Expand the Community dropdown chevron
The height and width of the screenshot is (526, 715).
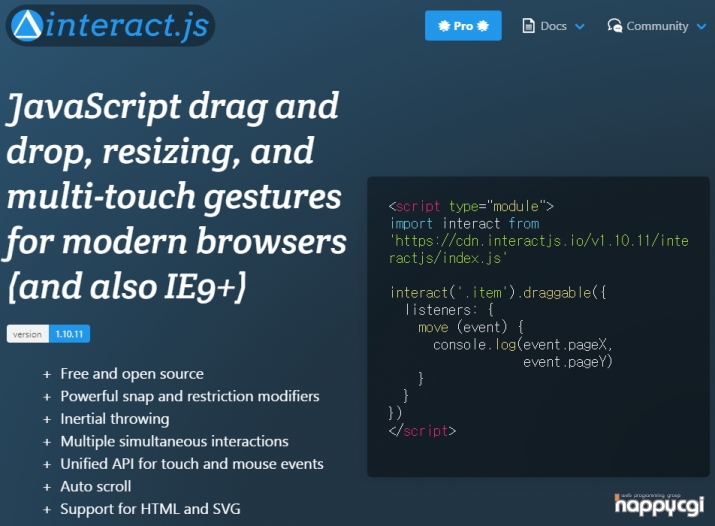[701, 26]
